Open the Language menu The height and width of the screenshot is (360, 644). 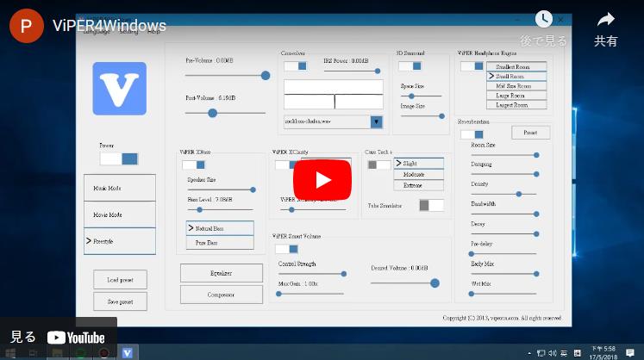coord(97,31)
